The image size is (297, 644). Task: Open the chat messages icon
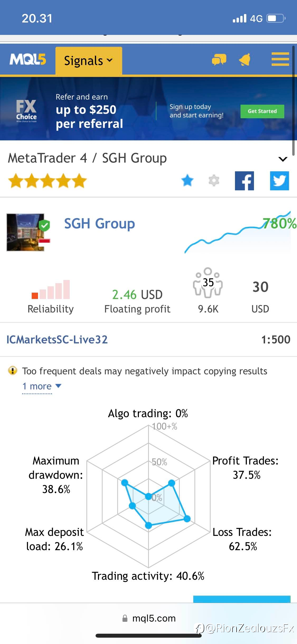219,59
